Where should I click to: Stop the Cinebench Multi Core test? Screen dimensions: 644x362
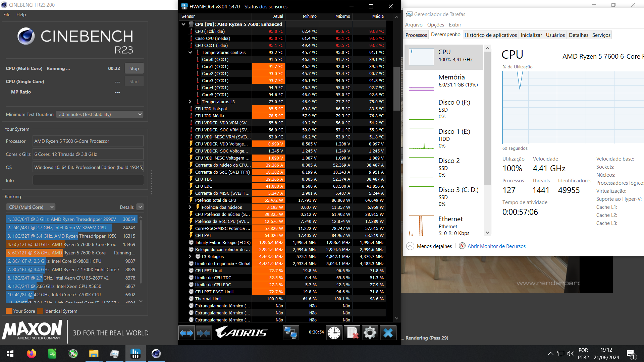pyautogui.click(x=134, y=68)
